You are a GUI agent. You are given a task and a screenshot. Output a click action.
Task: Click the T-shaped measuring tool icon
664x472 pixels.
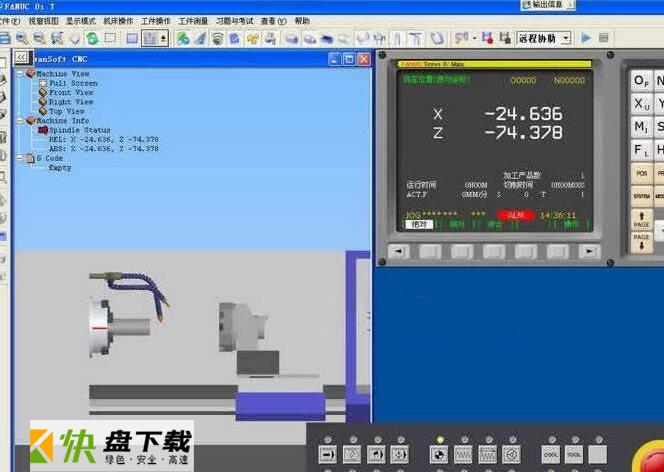[x=415, y=39]
